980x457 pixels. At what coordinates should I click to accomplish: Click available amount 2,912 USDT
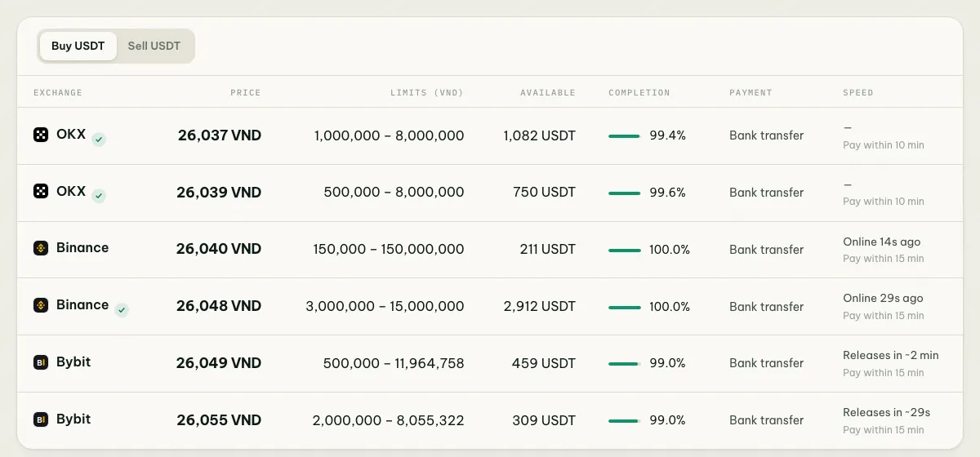pos(540,307)
